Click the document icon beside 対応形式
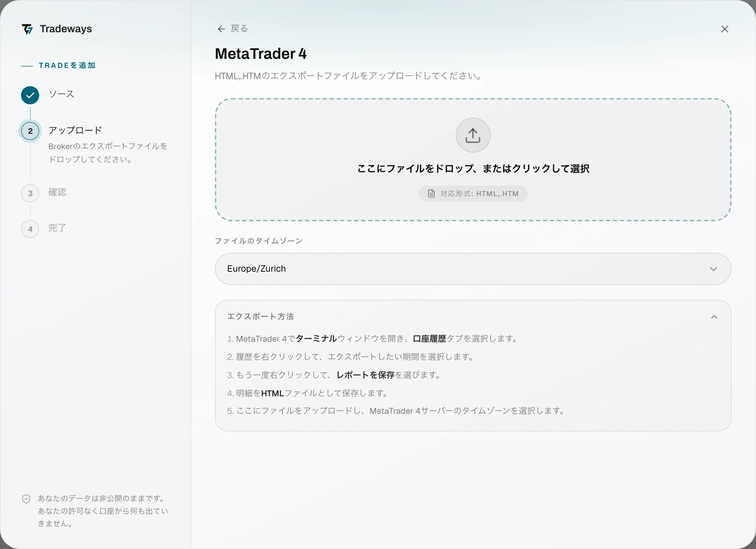 [x=432, y=193]
